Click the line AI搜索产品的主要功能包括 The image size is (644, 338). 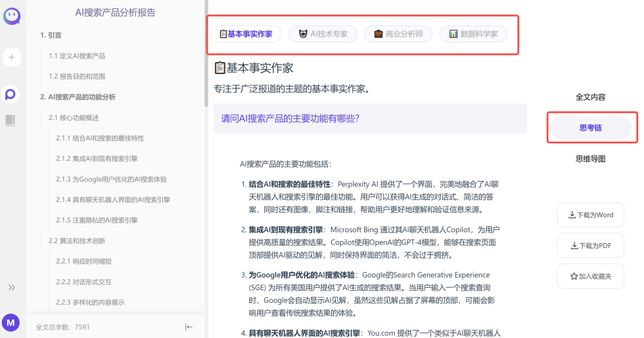[286, 164]
